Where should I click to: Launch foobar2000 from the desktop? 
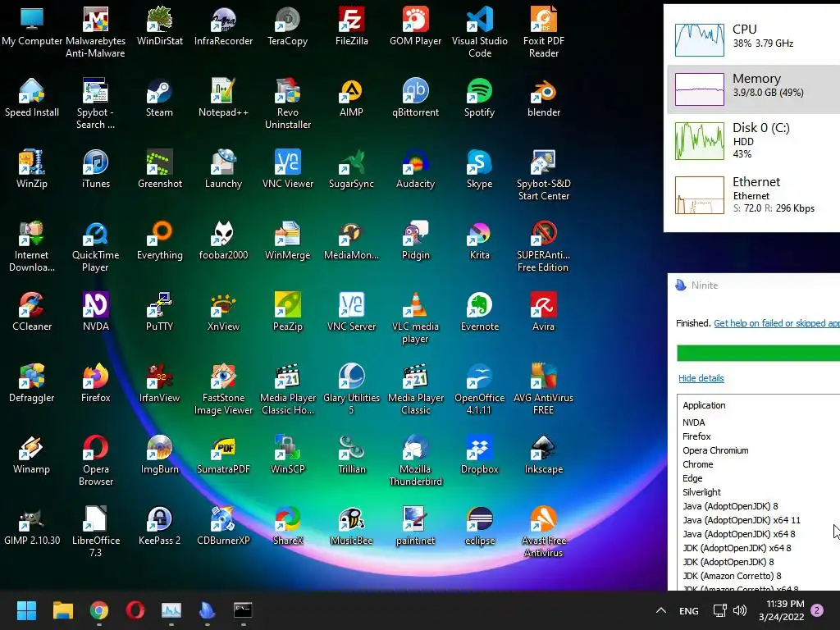pos(223,240)
